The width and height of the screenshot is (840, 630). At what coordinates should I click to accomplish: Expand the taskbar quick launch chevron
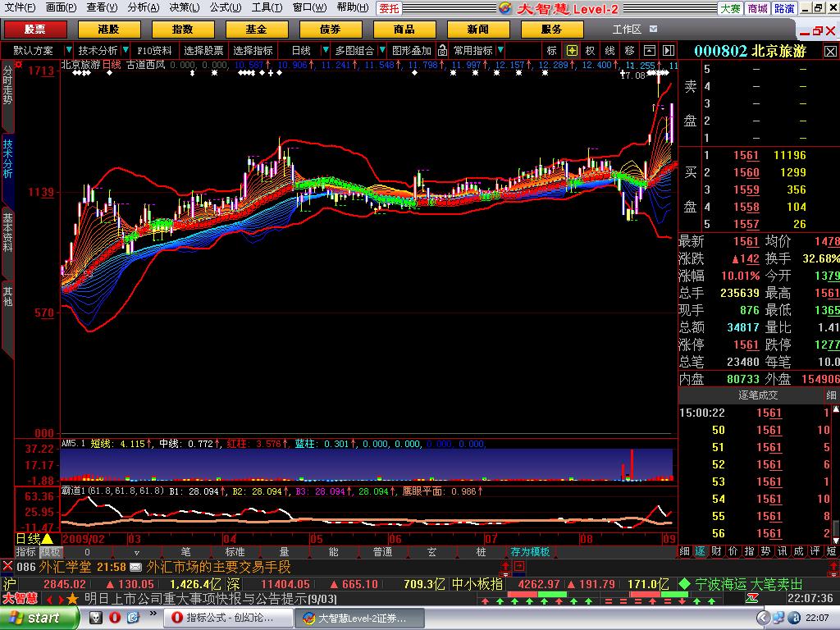(153, 614)
